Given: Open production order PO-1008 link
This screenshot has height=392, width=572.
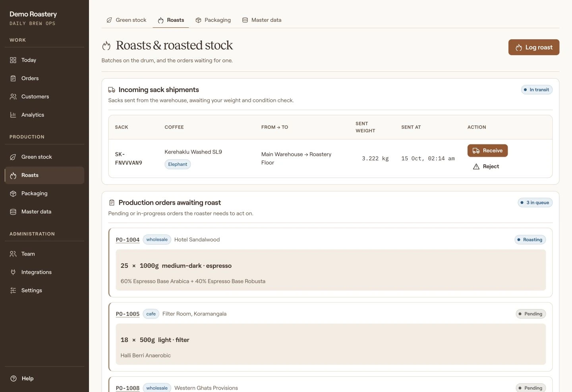Looking at the screenshot, I should tap(128, 388).
